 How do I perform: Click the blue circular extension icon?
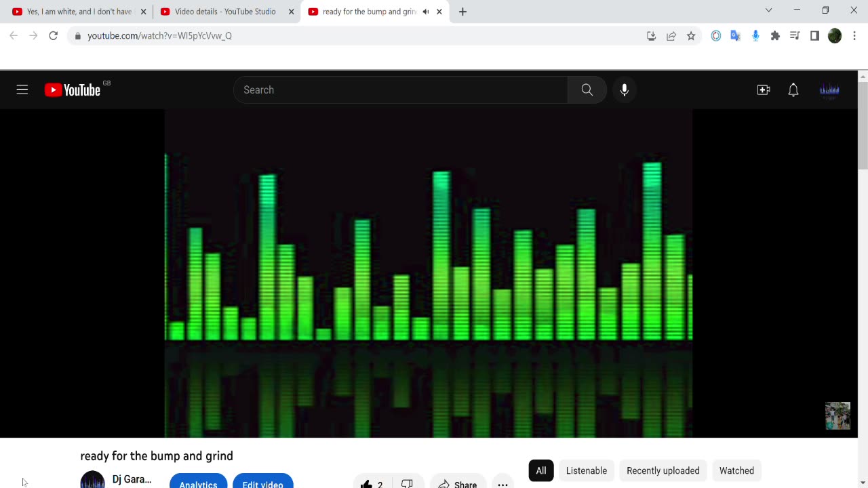[715, 36]
